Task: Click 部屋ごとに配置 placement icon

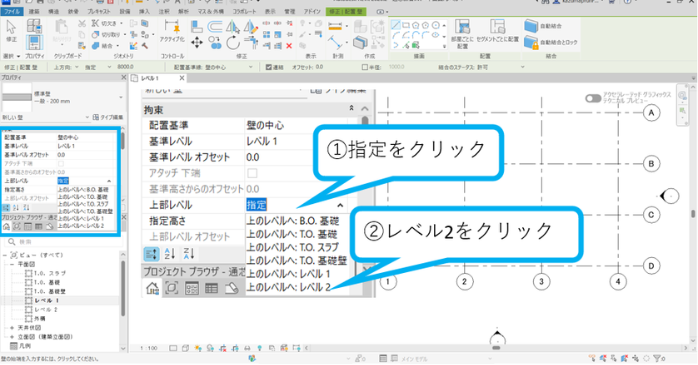Action: click(462, 27)
